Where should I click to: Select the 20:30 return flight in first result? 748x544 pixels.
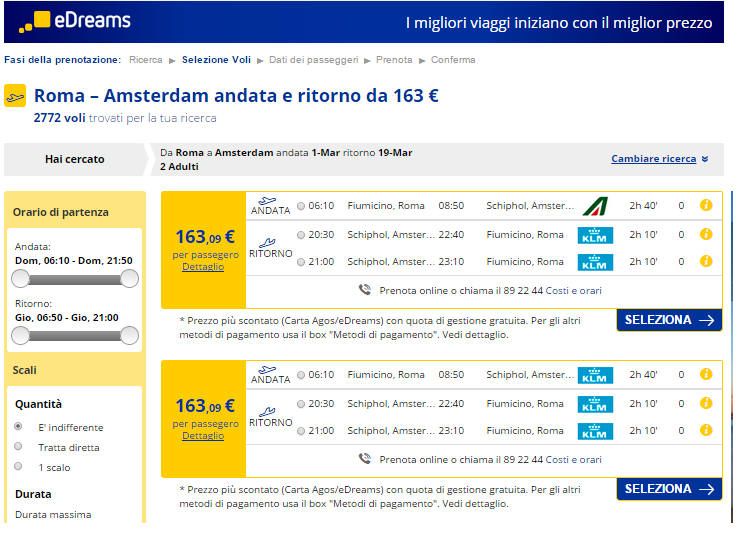[x=301, y=235]
